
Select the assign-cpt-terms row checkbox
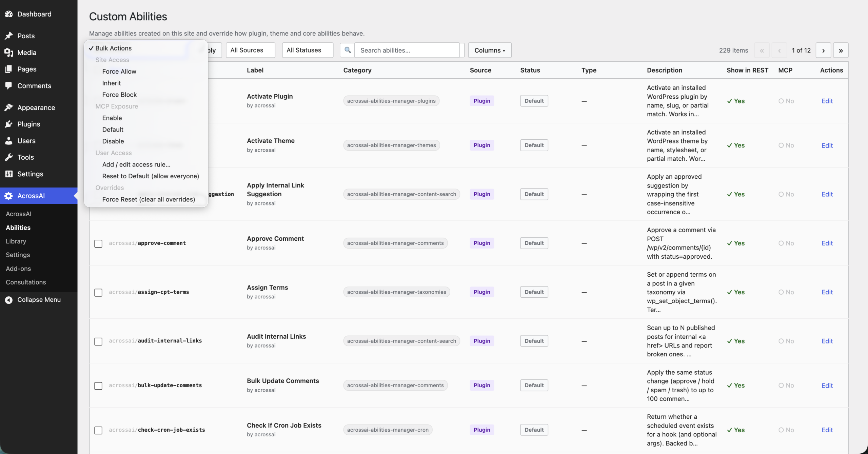point(98,292)
